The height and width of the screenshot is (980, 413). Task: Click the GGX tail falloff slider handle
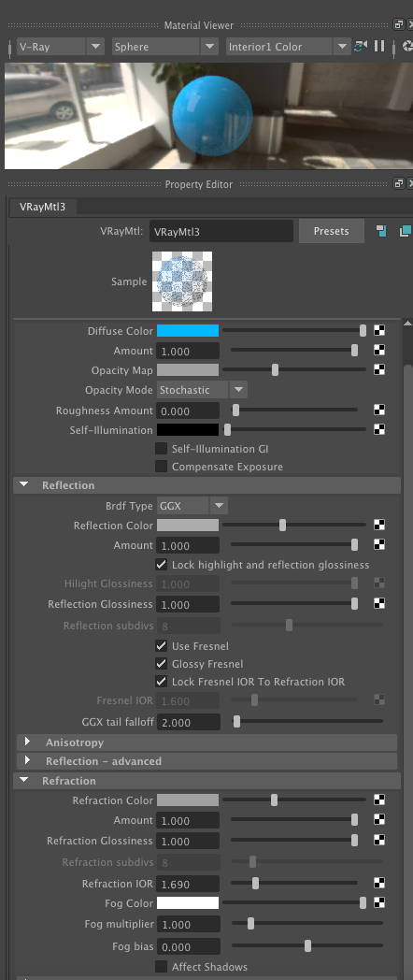[236, 721]
